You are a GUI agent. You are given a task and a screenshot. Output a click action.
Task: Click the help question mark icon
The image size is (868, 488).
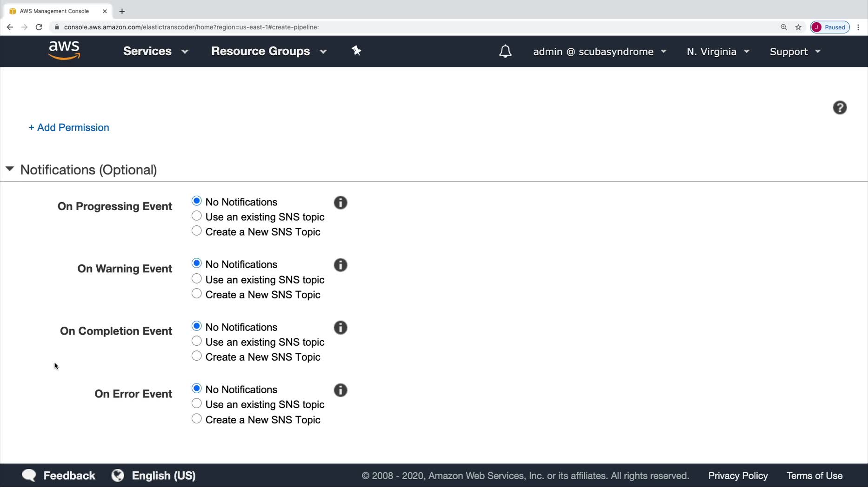839,108
